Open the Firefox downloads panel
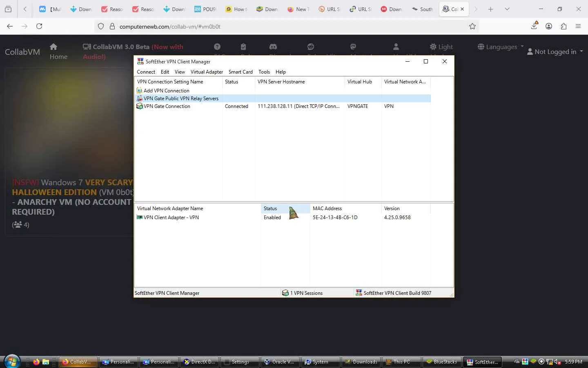 coord(534,26)
